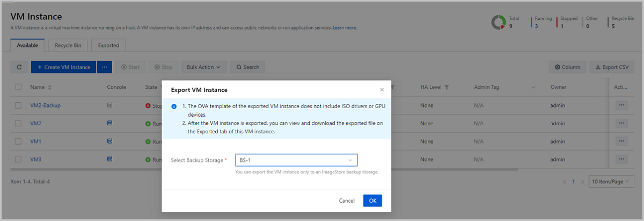This screenshot has height=221, width=644.
Task: Open console icon for VM2-Backup
Action: (110, 105)
